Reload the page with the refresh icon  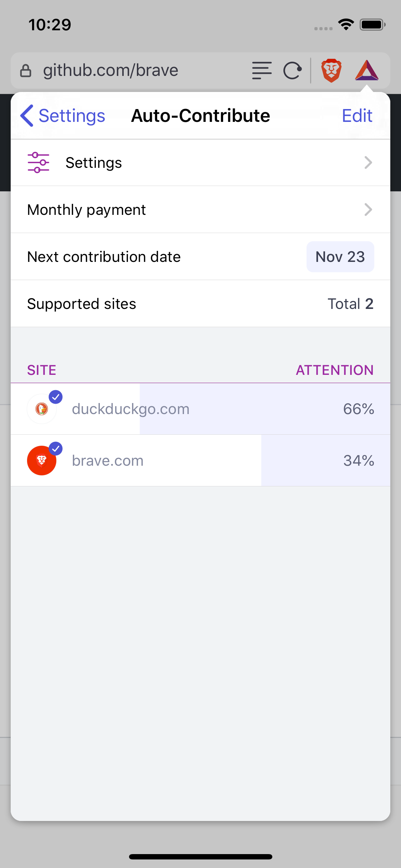tap(292, 71)
